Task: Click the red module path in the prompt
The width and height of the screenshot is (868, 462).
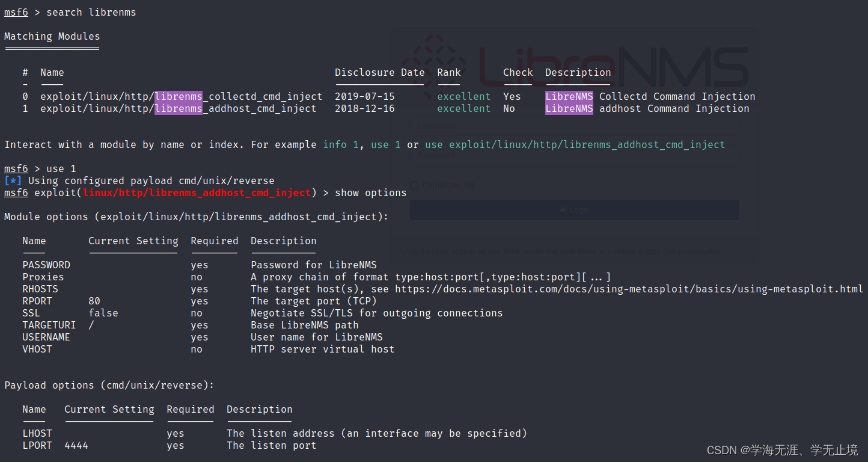Action: [197, 193]
